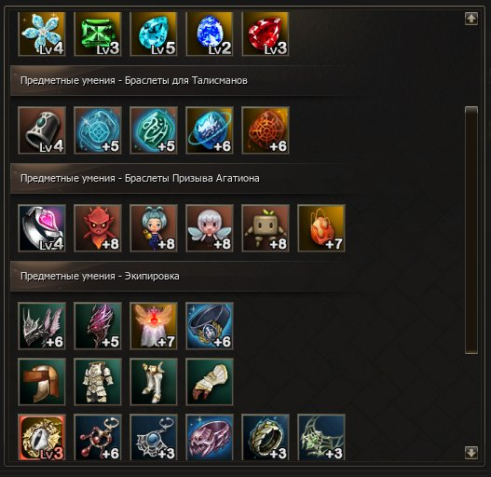Select the white gauntlets icon
491x477 pixels.
click(x=210, y=382)
